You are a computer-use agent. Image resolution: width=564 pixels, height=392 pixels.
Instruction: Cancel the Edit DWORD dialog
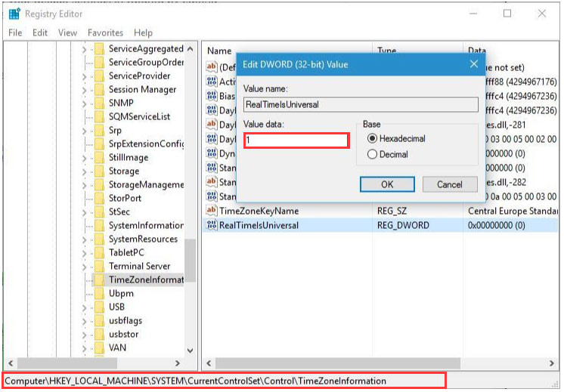click(450, 184)
